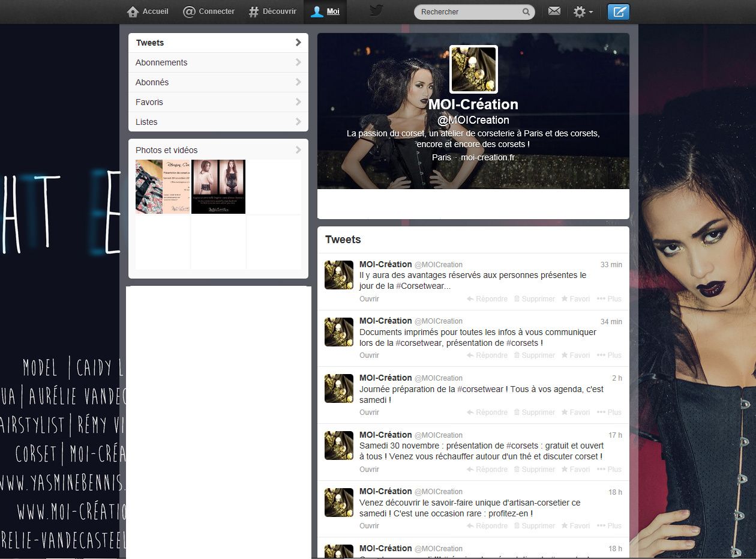Viewport: 756px width, 559px height.
Task: Click the avatar on the 33 min tweet
Action: click(339, 275)
